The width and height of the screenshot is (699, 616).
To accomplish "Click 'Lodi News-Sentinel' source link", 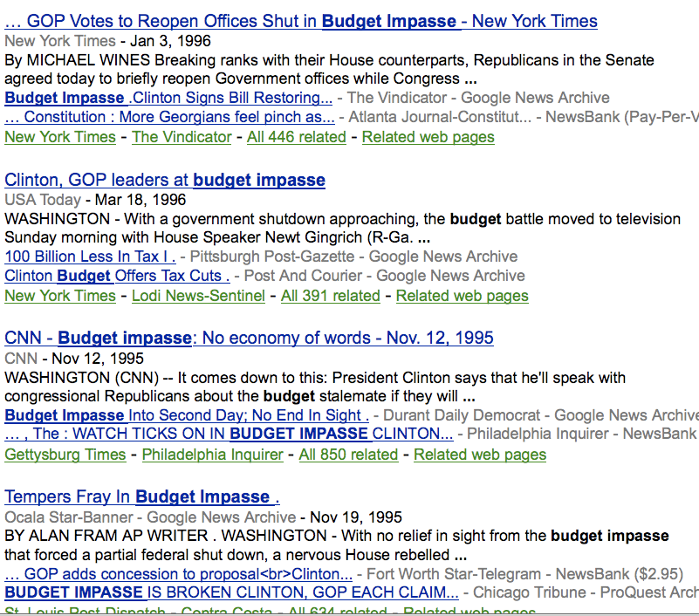I will [198, 296].
